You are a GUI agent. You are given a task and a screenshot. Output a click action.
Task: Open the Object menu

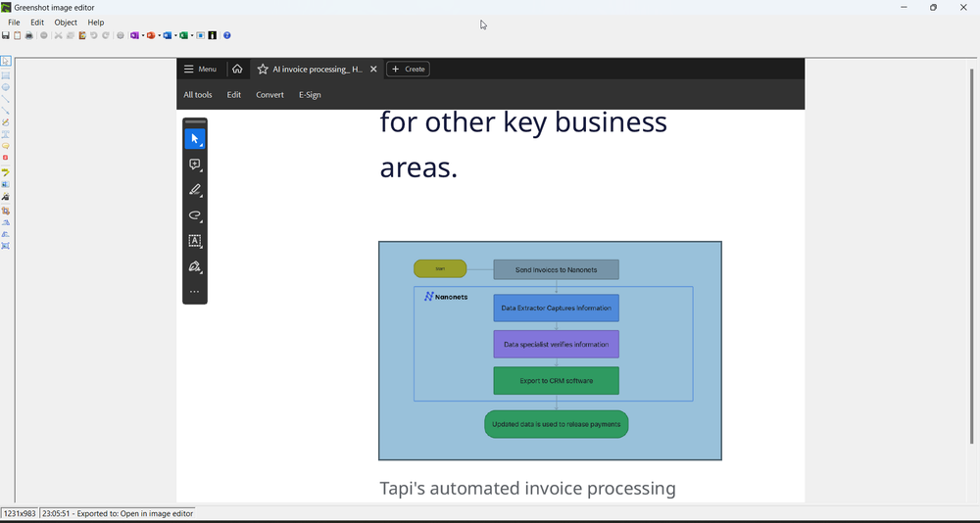tap(66, 23)
